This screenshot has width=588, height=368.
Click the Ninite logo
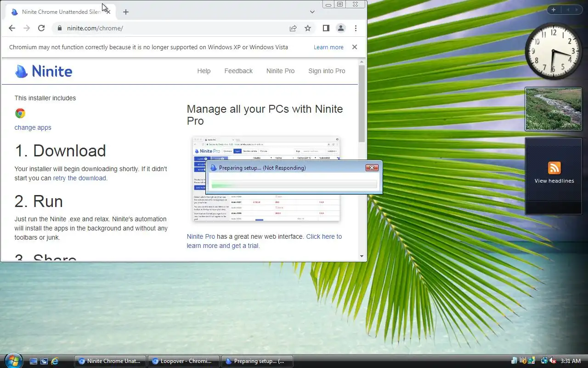[x=44, y=71]
